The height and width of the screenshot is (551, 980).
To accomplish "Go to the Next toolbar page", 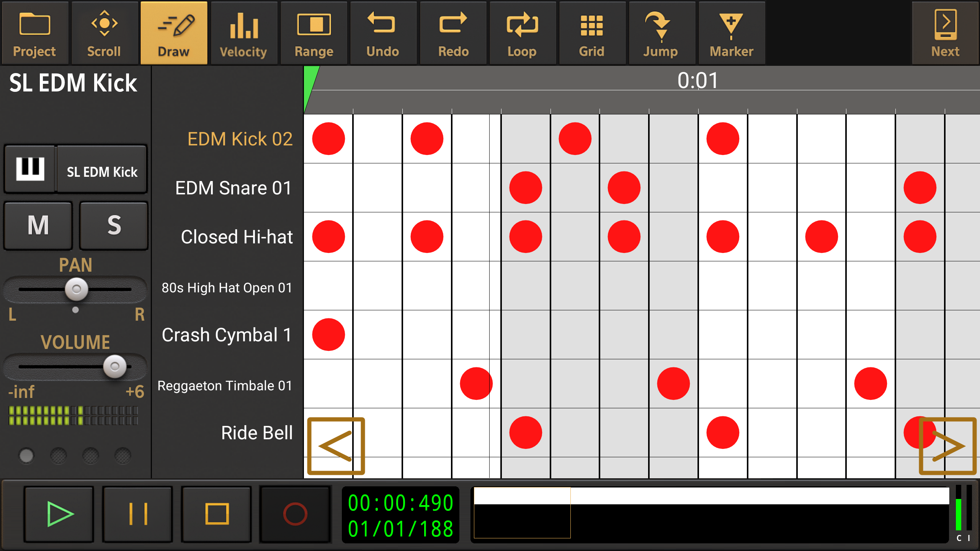I will point(945,33).
